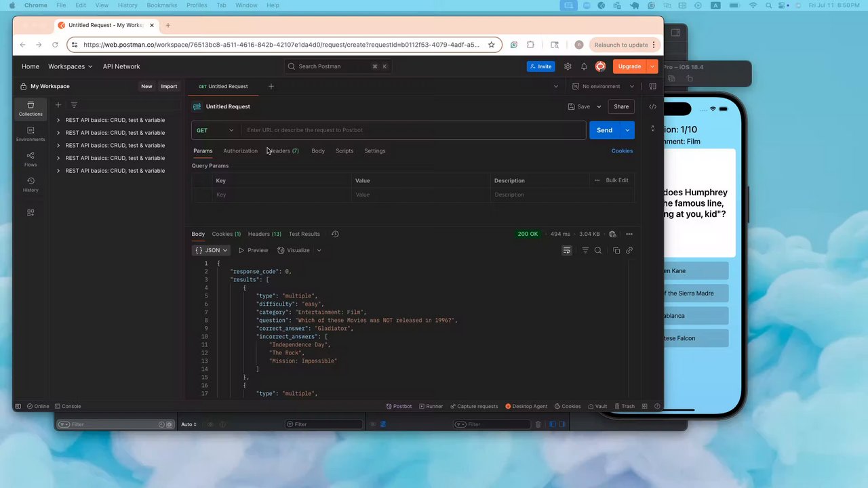This screenshot has height=488, width=868.
Task: Open the No environment selector
Action: pos(603,86)
